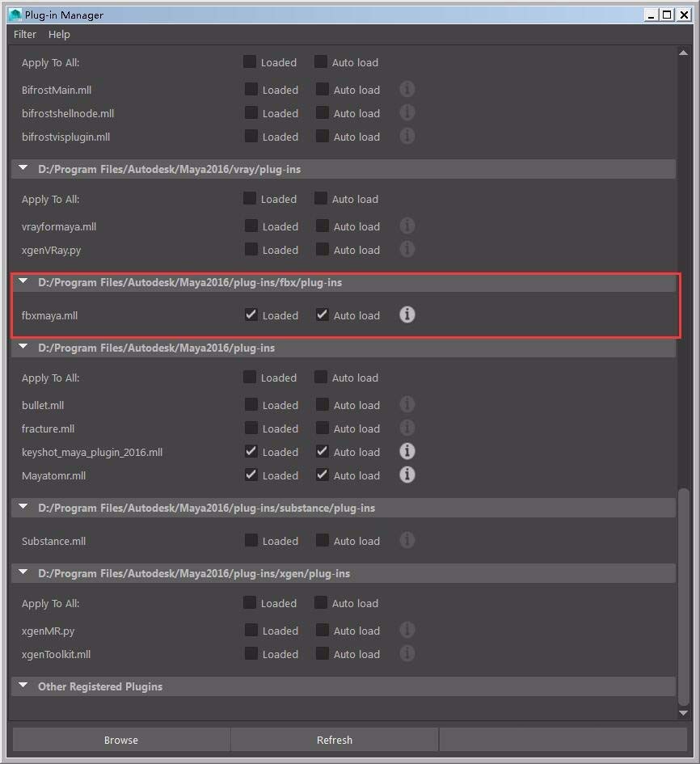The height and width of the screenshot is (764, 700).
Task: Click the Browse button
Action: tap(120, 739)
